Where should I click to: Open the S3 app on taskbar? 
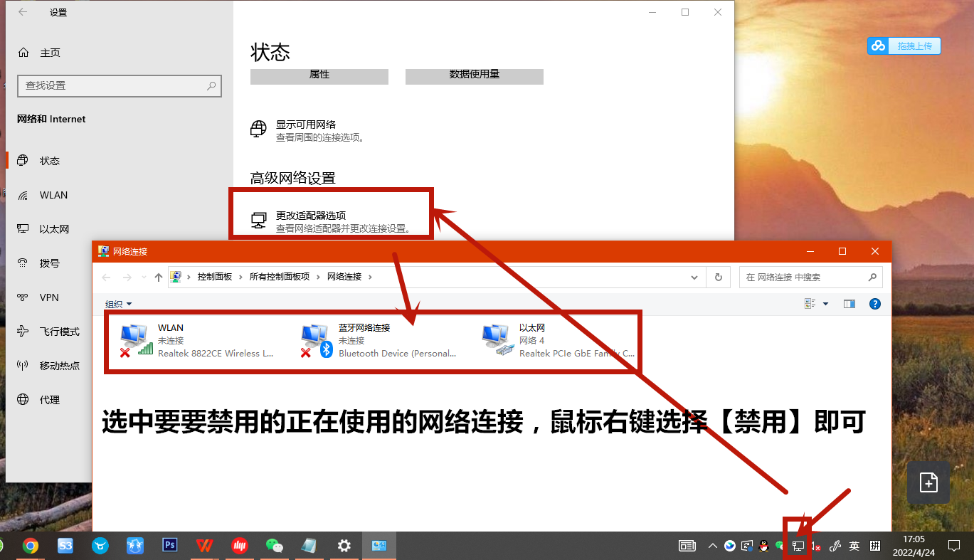(x=65, y=546)
